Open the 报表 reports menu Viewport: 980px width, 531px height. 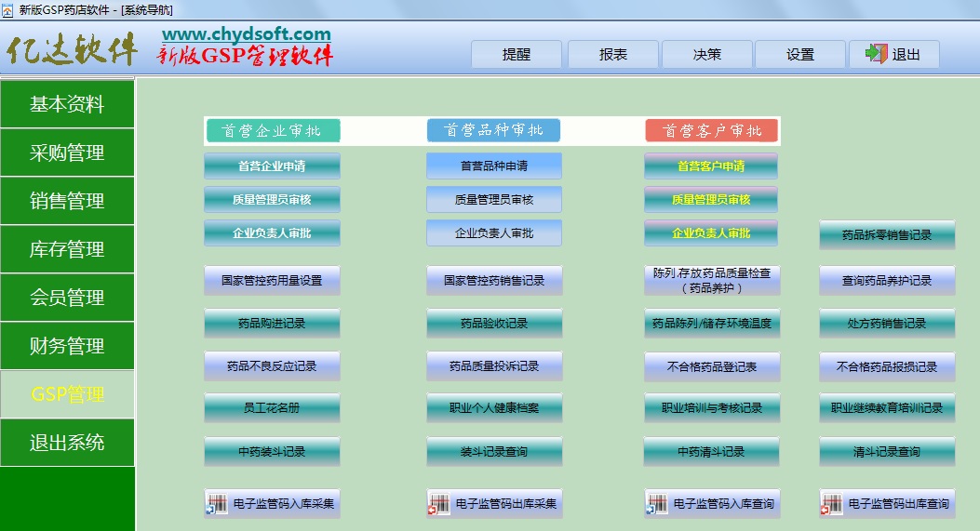[613, 54]
